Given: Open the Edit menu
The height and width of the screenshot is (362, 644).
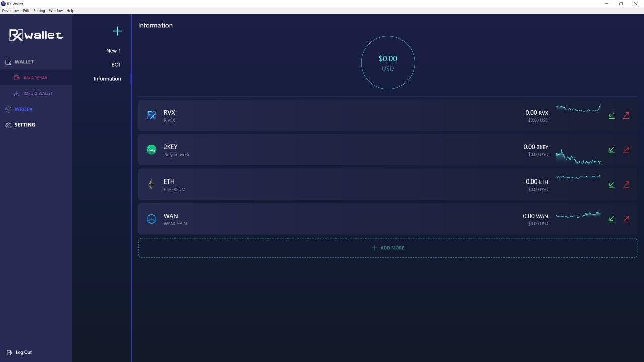Looking at the screenshot, I should (x=26, y=11).
